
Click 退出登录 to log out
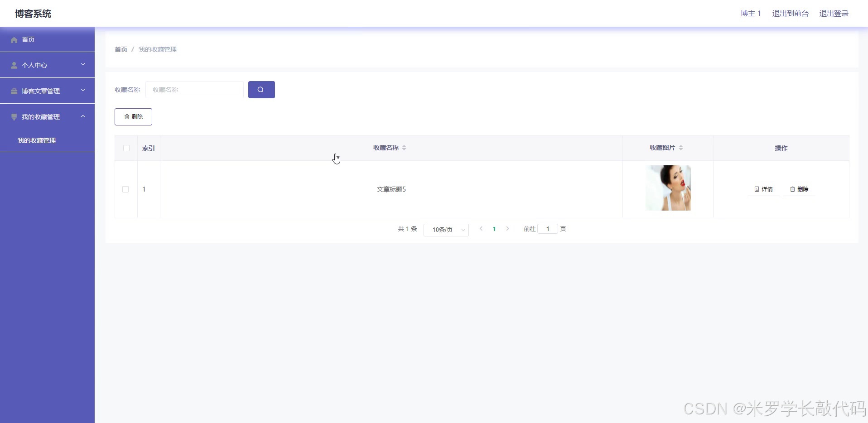[x=834, y=13]
